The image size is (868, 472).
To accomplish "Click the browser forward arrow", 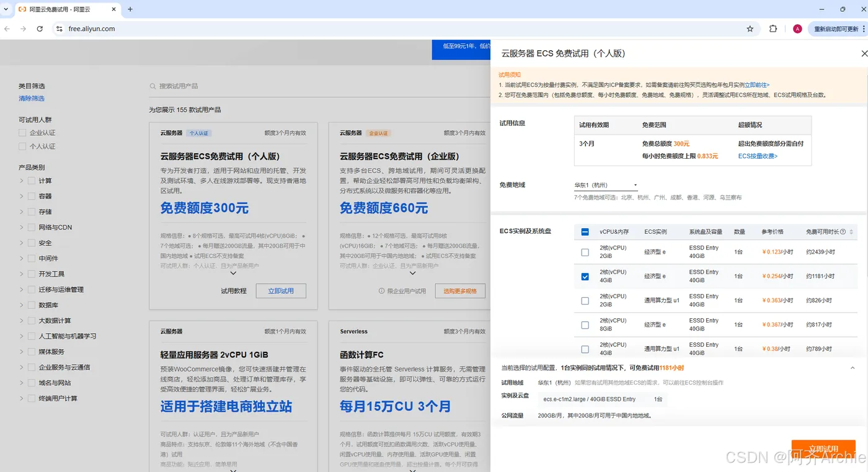I will pyautogui.click(x=24, y=29).
